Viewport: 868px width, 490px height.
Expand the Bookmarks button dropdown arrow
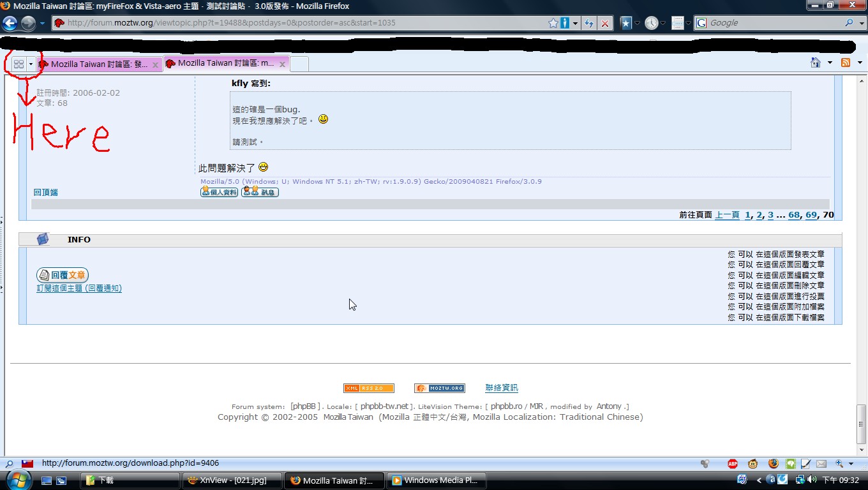637,23
